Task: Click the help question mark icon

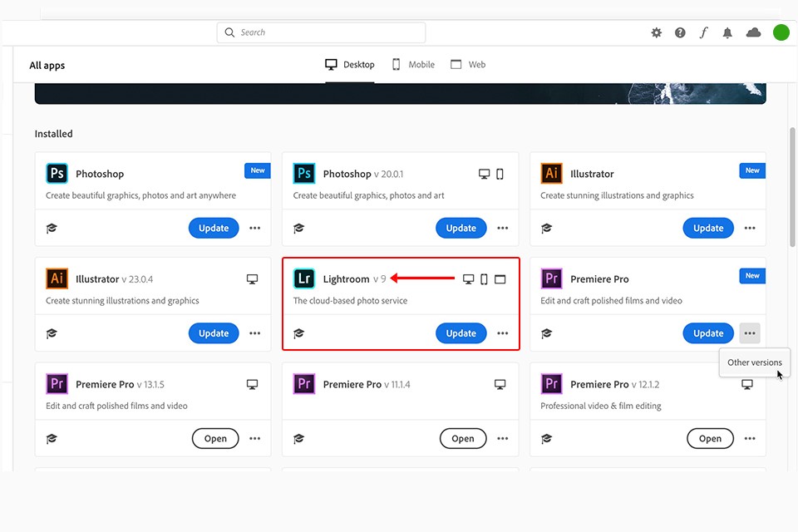Action: tap(680, 32)
